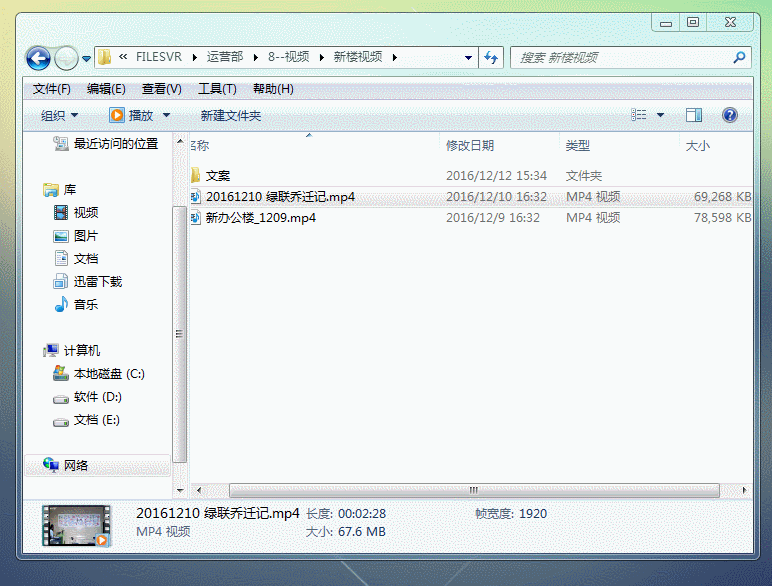Select 计算机 in the navigation pane

point(72,351)
